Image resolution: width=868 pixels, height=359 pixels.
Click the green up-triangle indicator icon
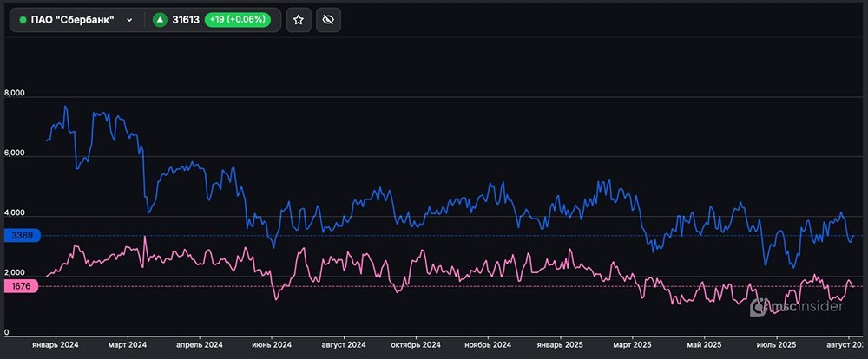pyautogui.click(x=160, y=20)
